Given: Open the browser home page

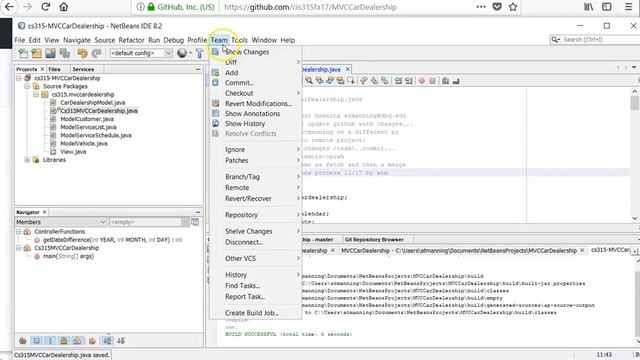Looking at the screenshot, I should coord(64,7).
